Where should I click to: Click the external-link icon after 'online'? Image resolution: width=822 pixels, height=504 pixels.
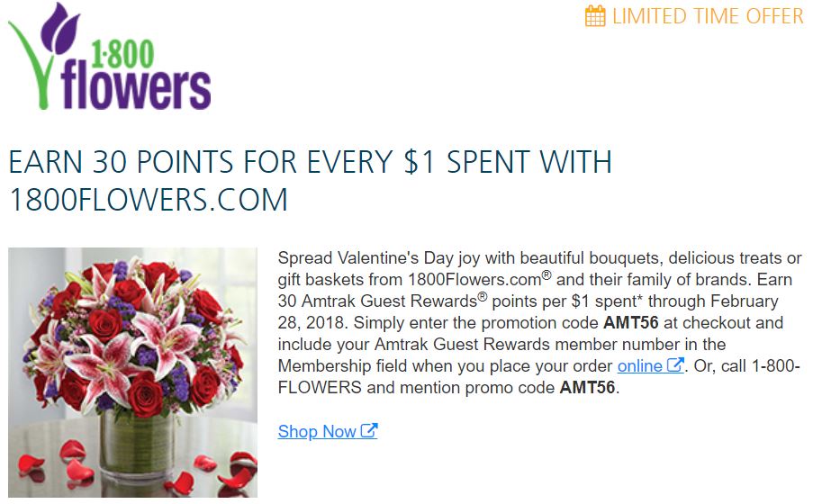coord(674,364)
